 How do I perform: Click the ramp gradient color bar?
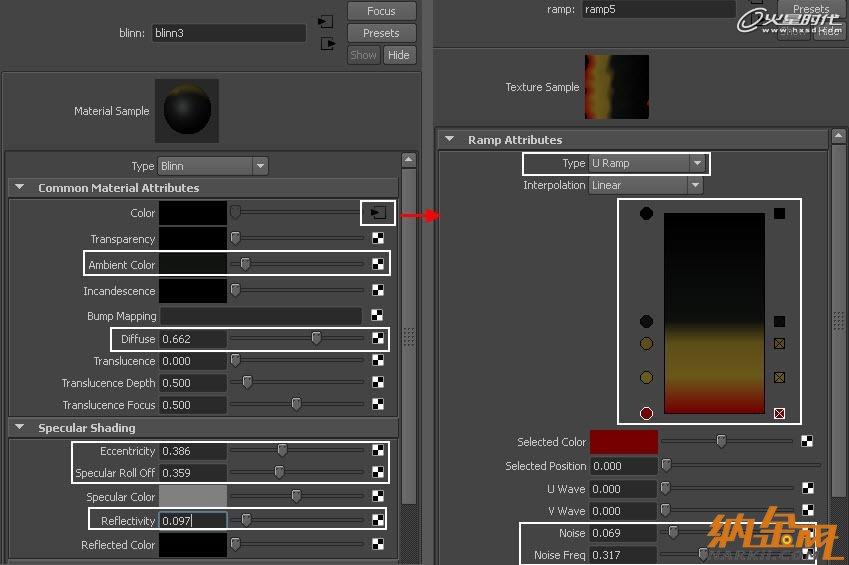[x=714, y=313]
